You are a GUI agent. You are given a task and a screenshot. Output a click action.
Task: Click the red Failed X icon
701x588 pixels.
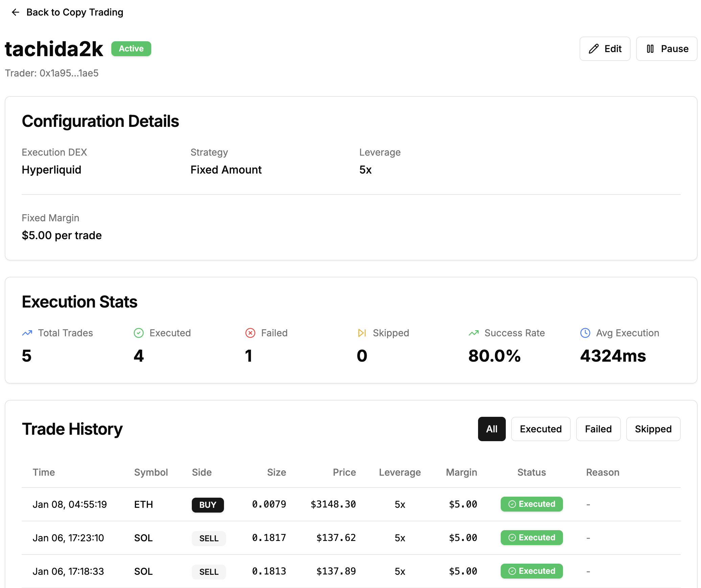coord(250,333)
